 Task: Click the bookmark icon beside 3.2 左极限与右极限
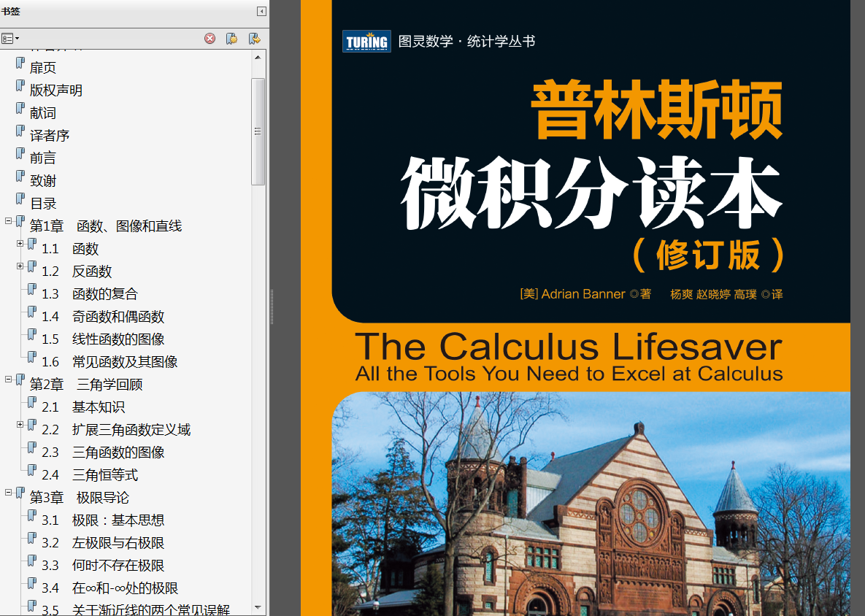click(x=33, y=538)
